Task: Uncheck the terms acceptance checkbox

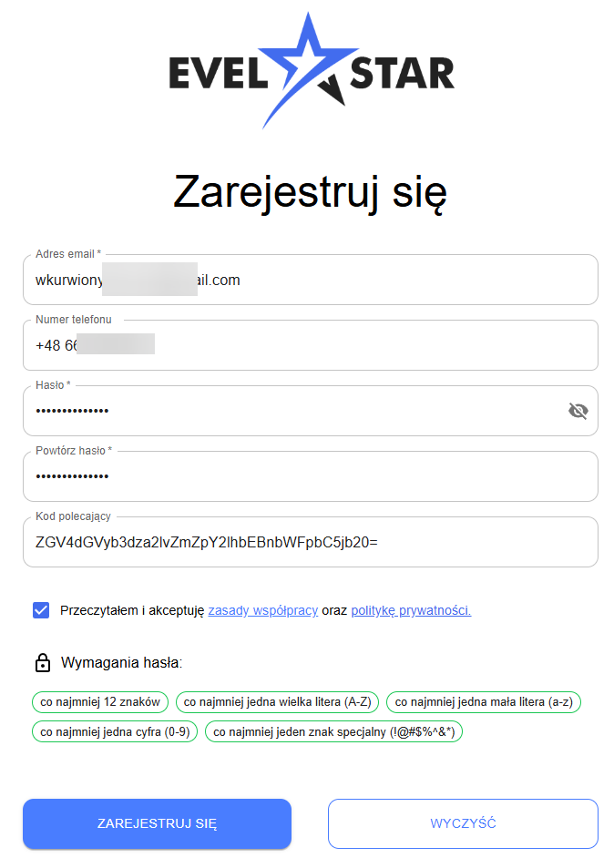Action: point(41,610)
